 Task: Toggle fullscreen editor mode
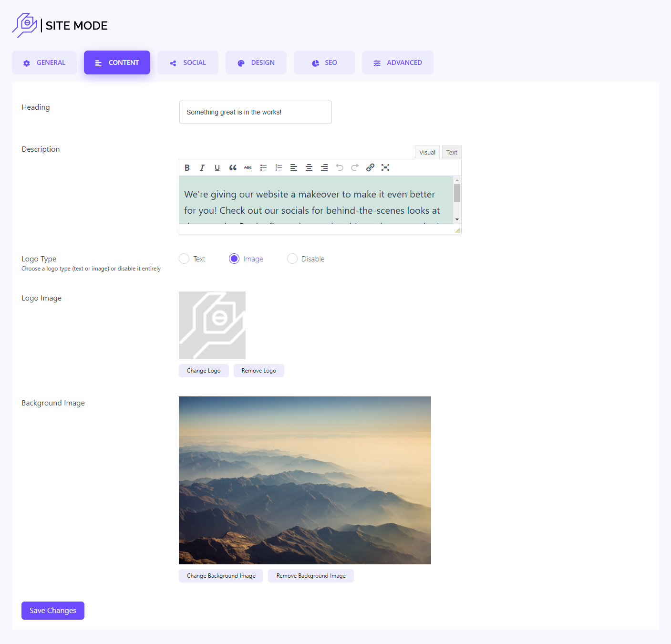(x=385, y=167)
